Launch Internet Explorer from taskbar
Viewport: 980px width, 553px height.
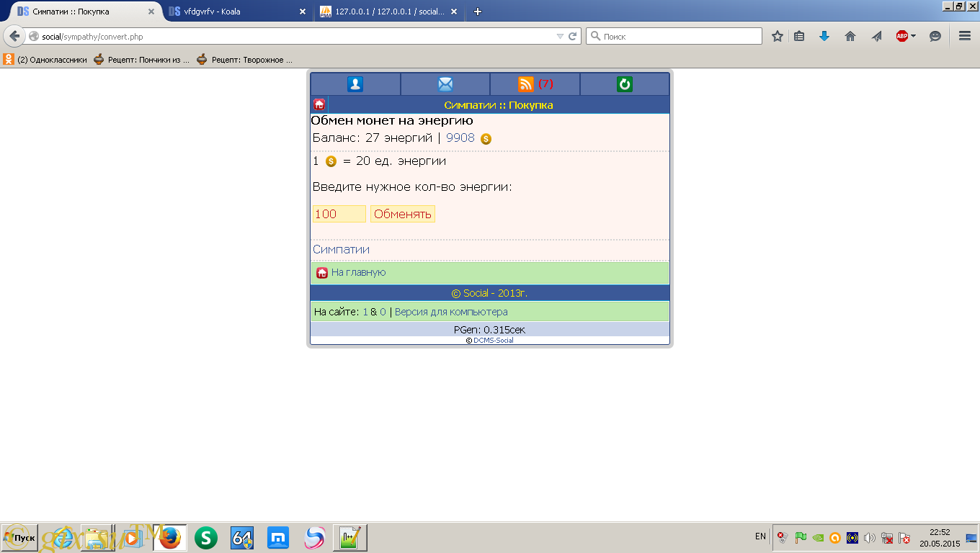61,538
